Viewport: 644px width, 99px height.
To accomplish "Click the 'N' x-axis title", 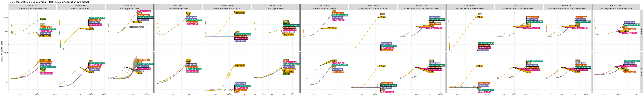I will (x=324, y=97).
